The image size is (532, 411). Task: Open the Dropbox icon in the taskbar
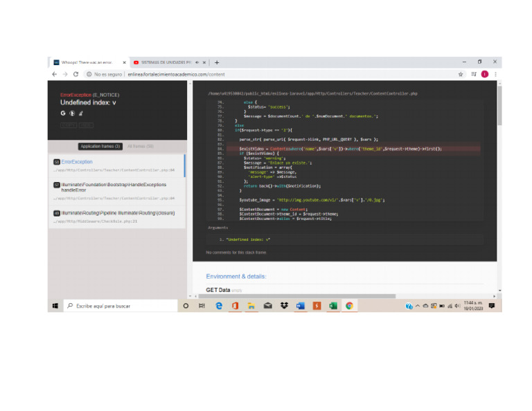point(284,306)
